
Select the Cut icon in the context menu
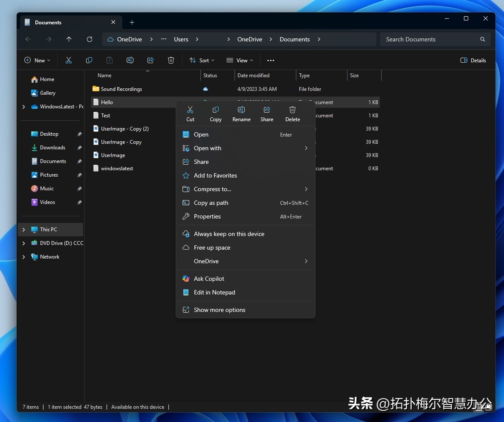(190, 110)
